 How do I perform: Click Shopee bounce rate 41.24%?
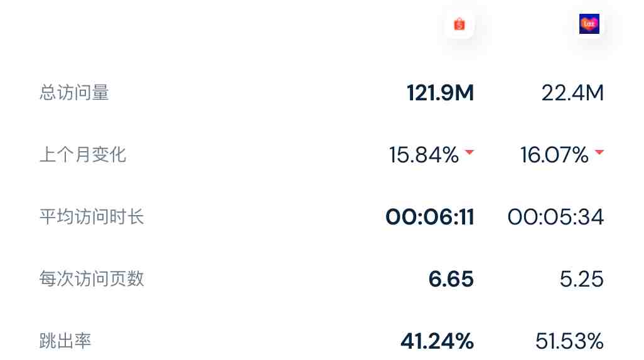click(x=437, y=341)
